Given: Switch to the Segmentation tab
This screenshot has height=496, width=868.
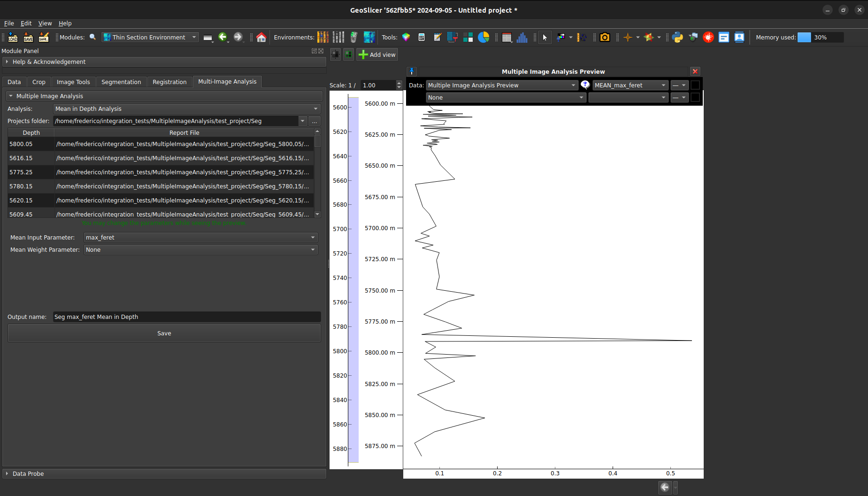Looking at the screenshot, I should tap(121, 82).
